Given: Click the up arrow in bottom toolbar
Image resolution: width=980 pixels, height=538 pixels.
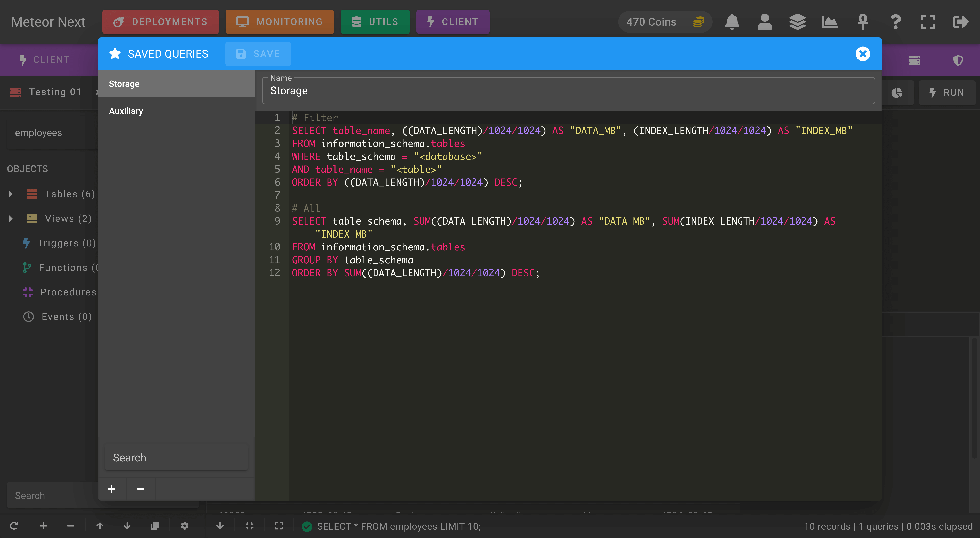Looking at the screenshot, I should pyautogui.click(x=100, y=526).
